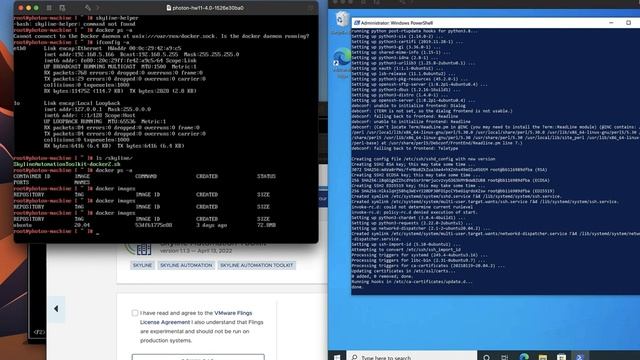Click the SKYLINE tag

(x=142, y=265)
